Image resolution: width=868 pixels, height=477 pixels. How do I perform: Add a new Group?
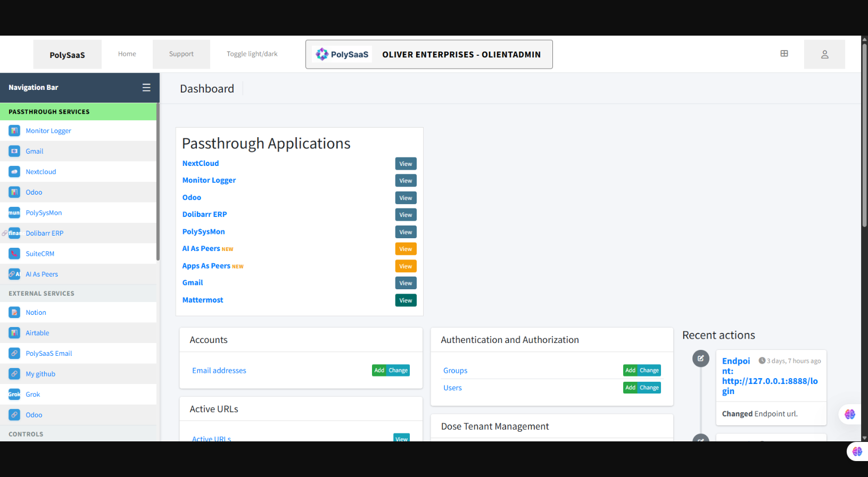click(x=630, y=371)
